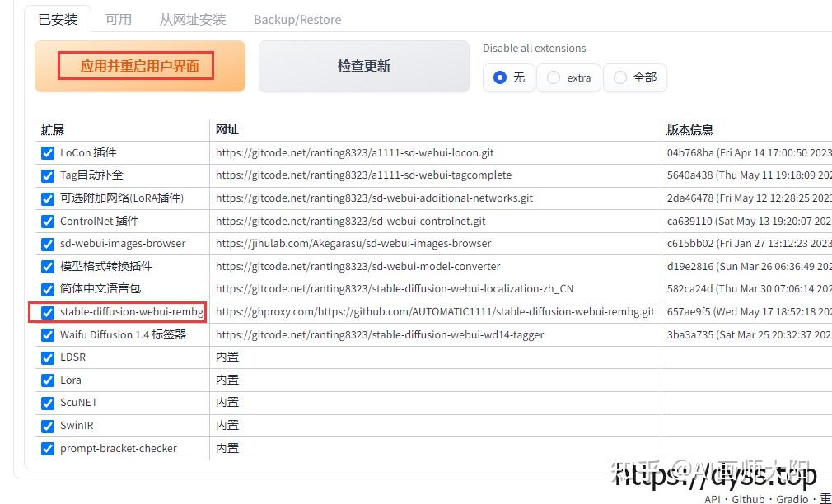This screenshot has height=504, width=832.
Task: Click the 检查更新 button
Action: (x=364, y=67)
